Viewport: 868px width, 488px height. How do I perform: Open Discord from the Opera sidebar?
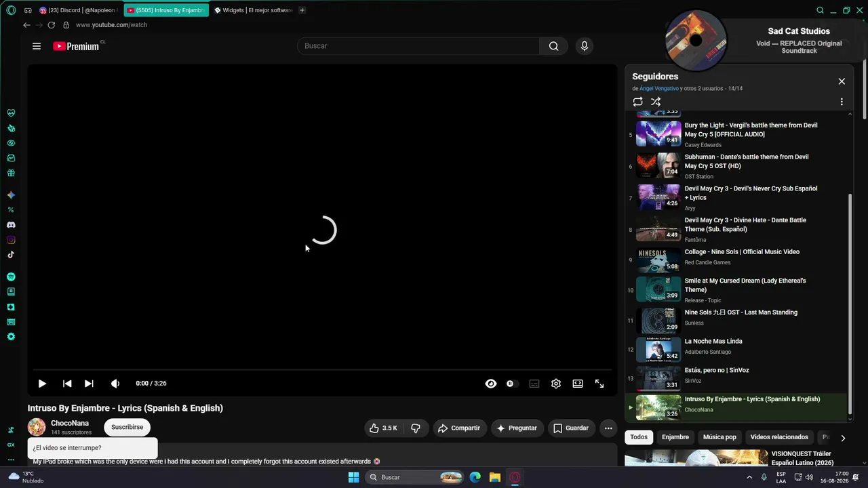click(11, 225)
